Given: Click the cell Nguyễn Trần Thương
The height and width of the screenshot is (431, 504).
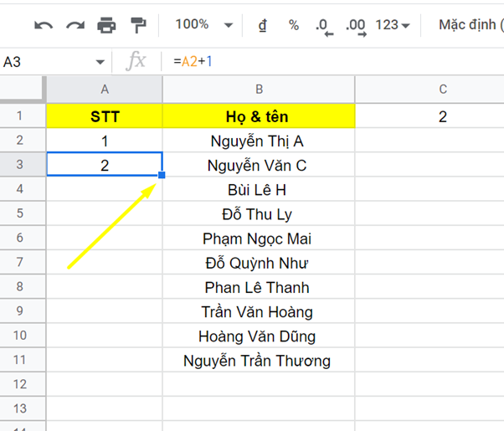Looking at the screenshot, I should [259, 361].
